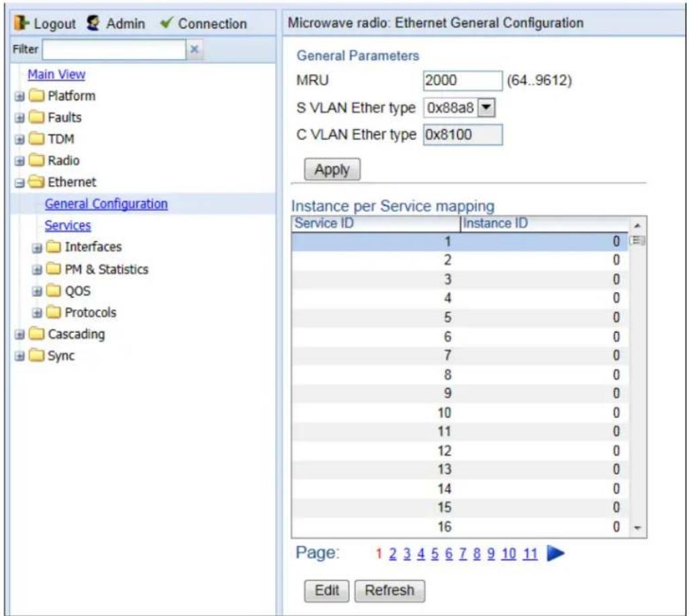Viewport: 689px width, 616px height.
Task: Click the table scrollbar thumb
Action: tap(637, 240)
